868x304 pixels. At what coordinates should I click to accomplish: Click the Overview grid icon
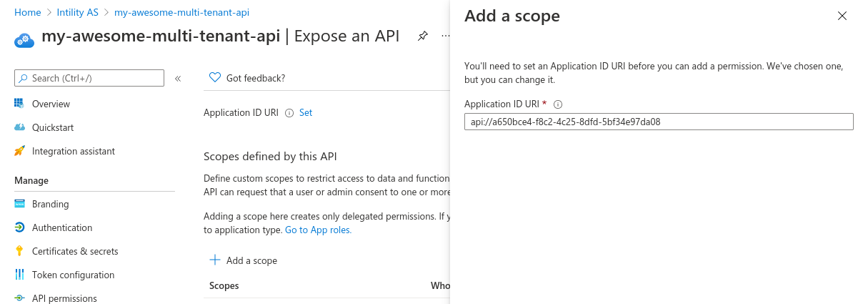pos(19,104)
